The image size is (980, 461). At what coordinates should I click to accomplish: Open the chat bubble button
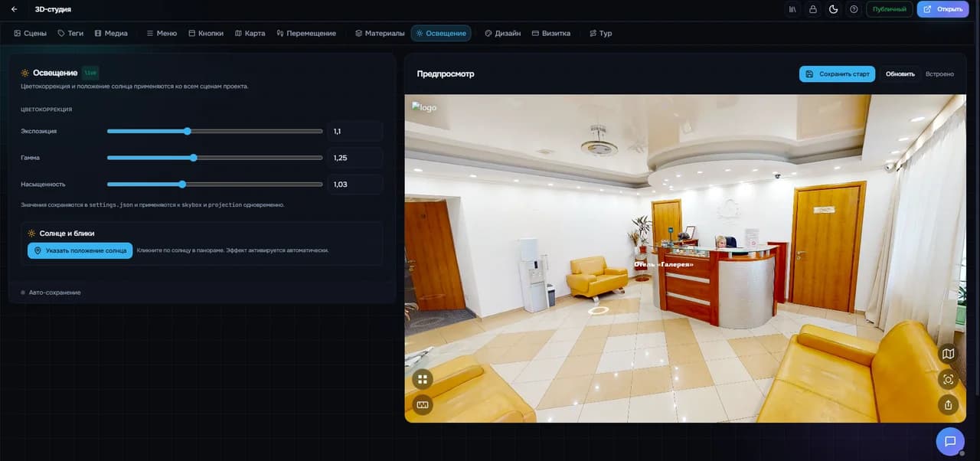point(950,441)
